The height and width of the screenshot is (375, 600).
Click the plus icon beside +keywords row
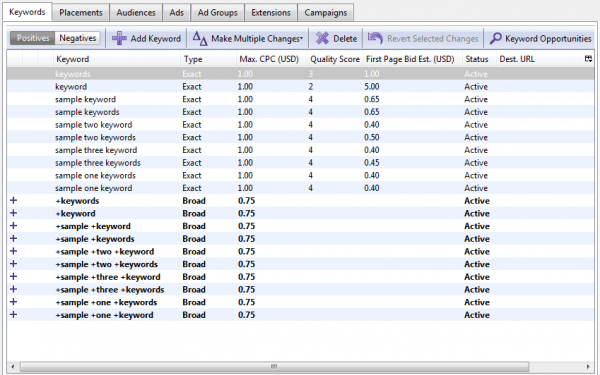coord(13,200)
